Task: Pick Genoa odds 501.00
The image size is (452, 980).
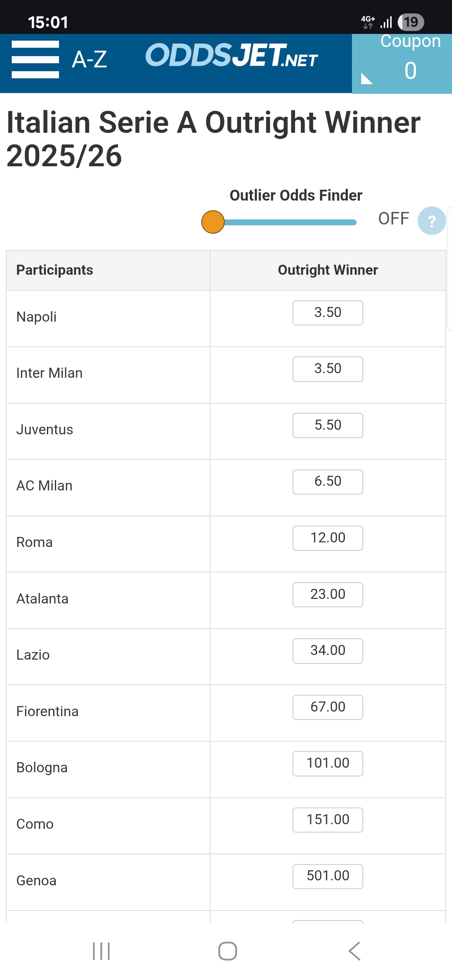Action: point(328,876)
